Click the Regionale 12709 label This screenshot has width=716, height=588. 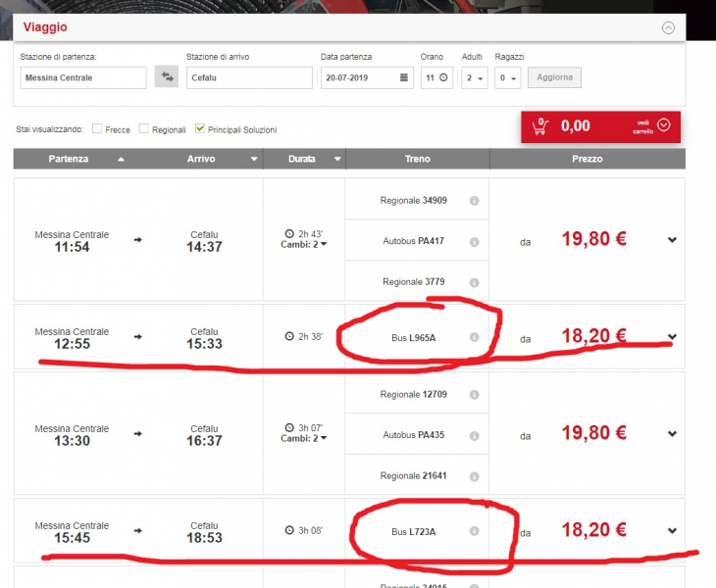click(x=414, y=394)
